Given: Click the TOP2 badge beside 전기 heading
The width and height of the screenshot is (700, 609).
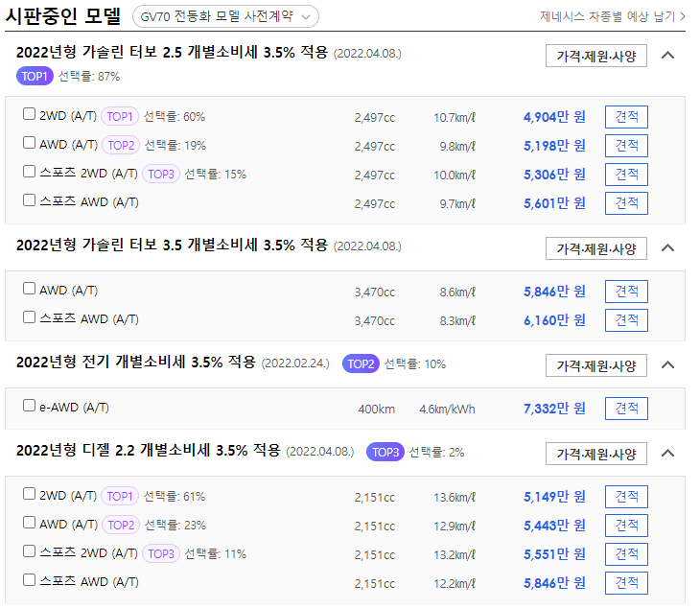Looking at the screenshot, I should [361, 363].
